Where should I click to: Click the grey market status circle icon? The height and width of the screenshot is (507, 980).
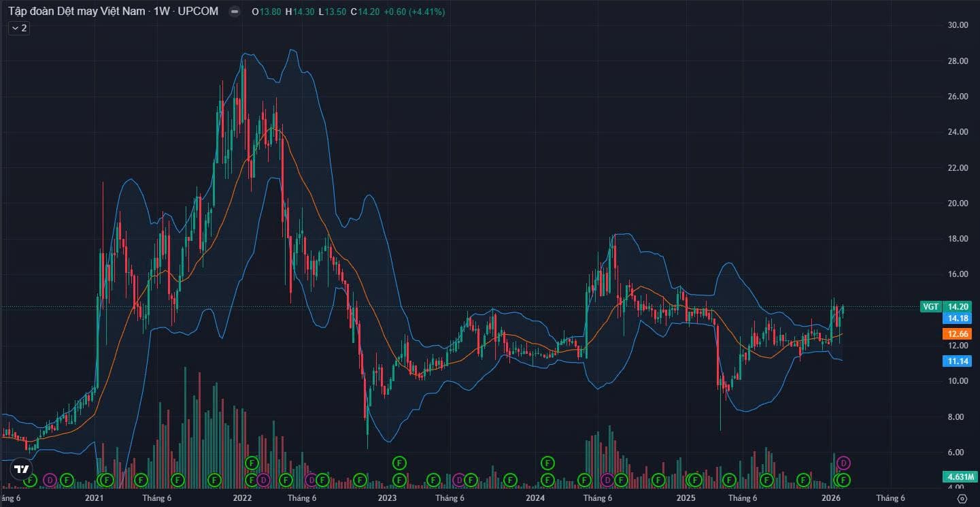235,12
